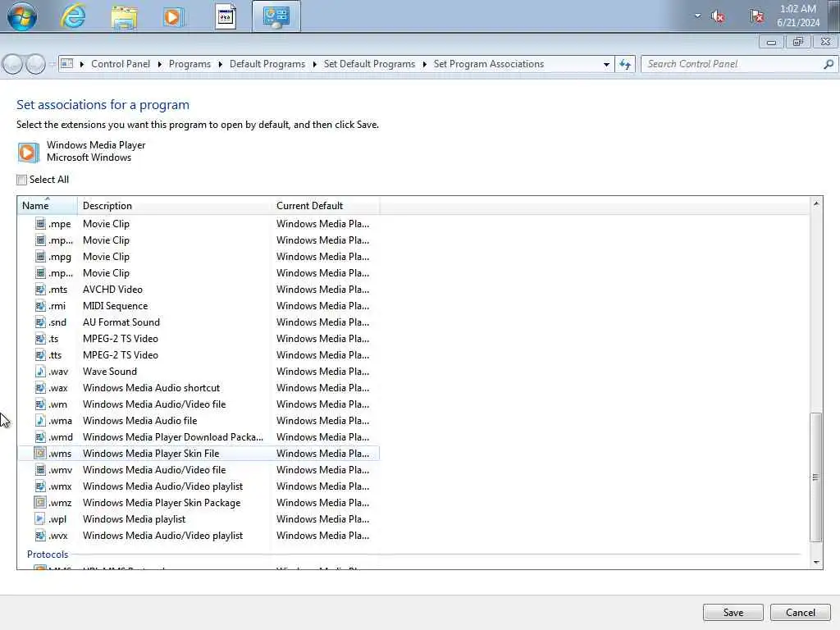
Task: Select the Wave Sound description
Action: [110, 372]
